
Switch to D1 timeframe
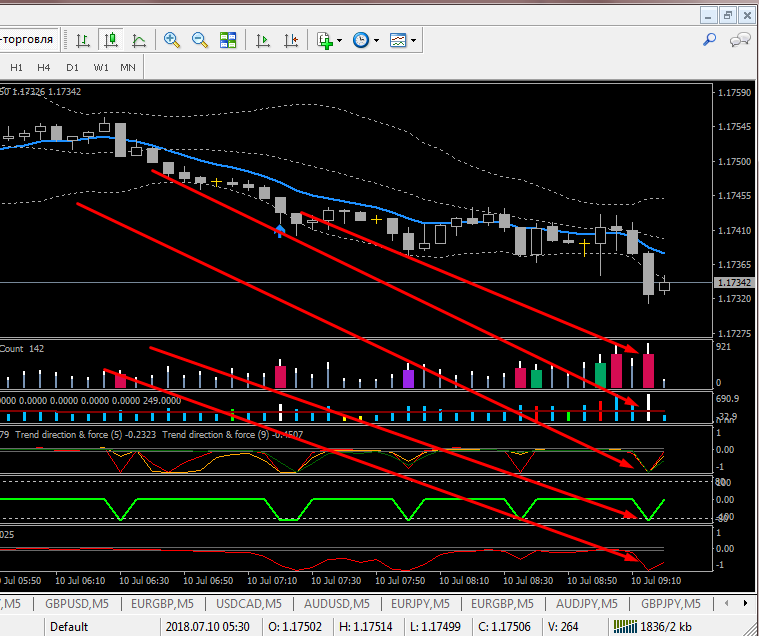point(72,68)
